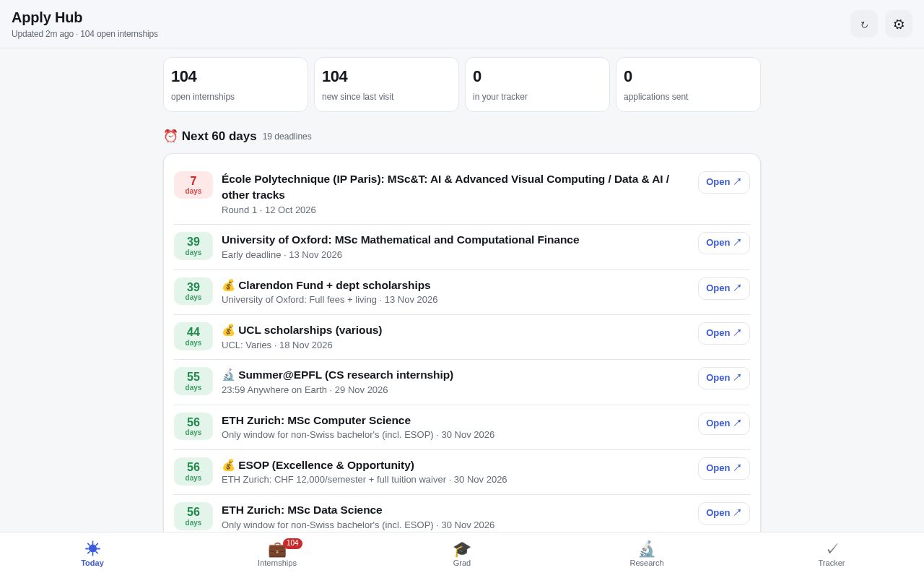Click the Next 60 days heading
This screenshot has height=578, width=924.
[x=219, y=137]
